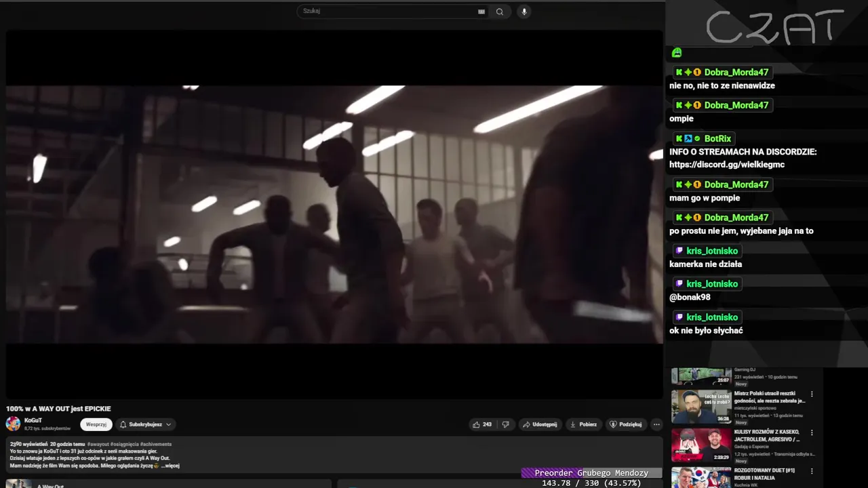Click the '143.78 / 330 (43.57%)' goal text
868x488 pixels.
pos(591,483)
